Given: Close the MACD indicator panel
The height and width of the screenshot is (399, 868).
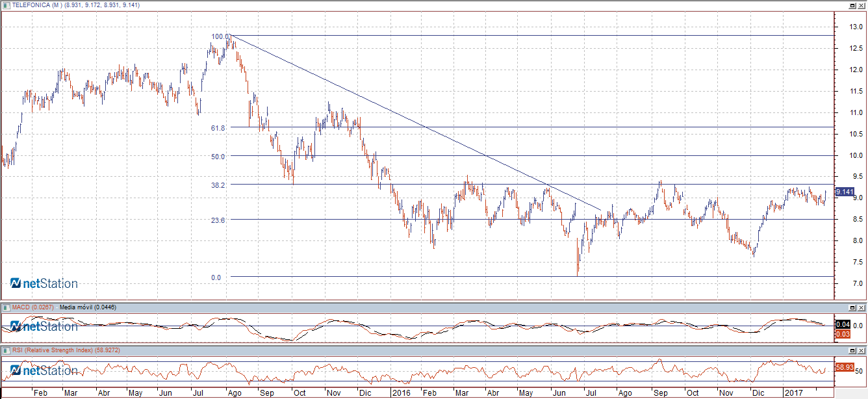Looking at the screenshot, I should (x=861, y=307).
